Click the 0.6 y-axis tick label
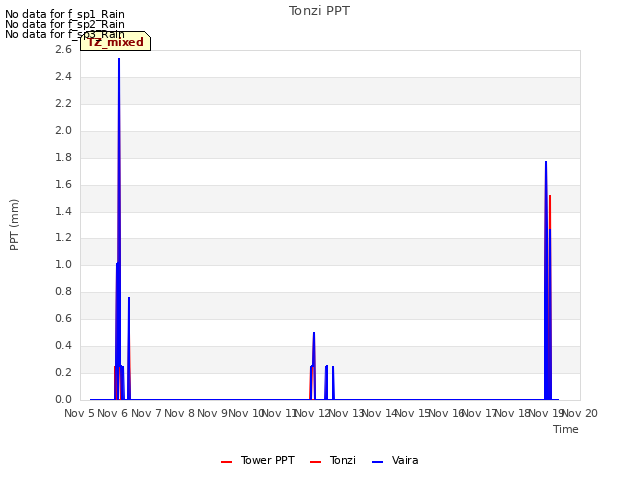Image resolution: width=640 pixels, height=480 pixels. pyautogui.click(x=63, y=318)
